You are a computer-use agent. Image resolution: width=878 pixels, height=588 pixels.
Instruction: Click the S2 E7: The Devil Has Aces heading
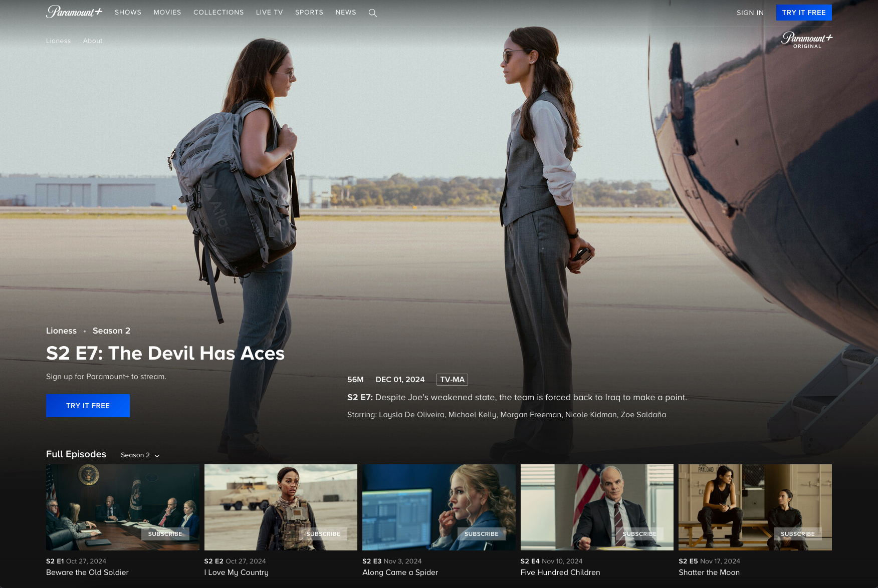click(x=165, y=353)
